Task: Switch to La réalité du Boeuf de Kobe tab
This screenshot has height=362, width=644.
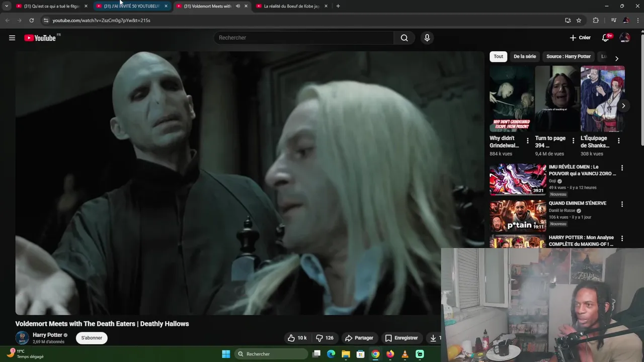Action: pyautogui.click(x=291, y=6)
